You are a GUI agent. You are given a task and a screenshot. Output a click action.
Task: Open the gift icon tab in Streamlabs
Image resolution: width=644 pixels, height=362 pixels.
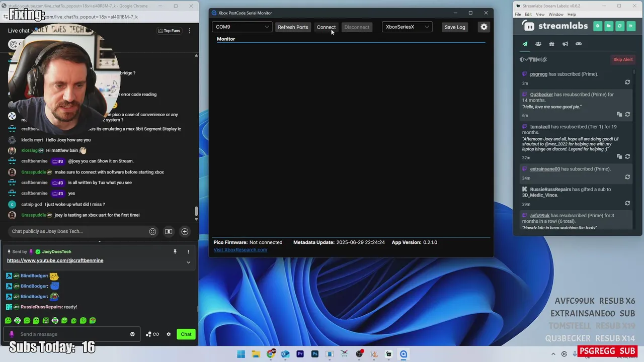click(x=551, y=44)
